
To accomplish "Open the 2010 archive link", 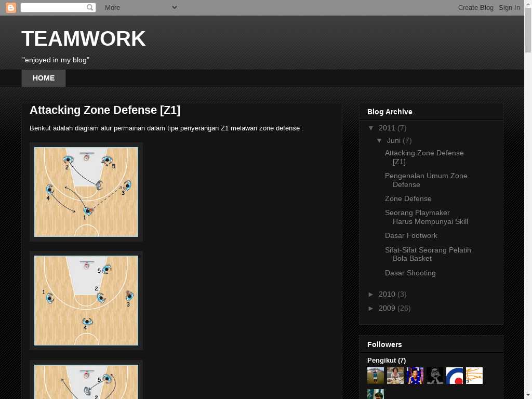I will pos(387,294).
